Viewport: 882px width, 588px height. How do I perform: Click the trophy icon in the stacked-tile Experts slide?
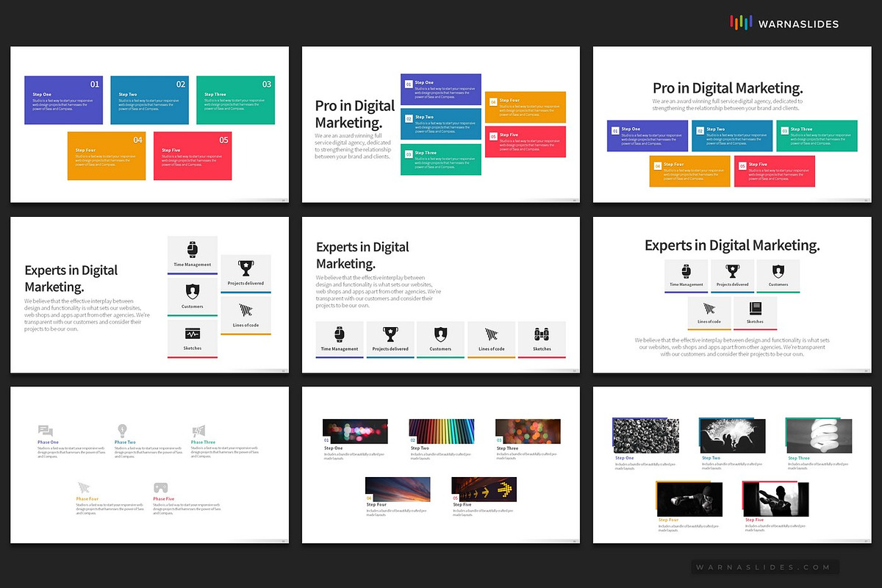point(245,268)
